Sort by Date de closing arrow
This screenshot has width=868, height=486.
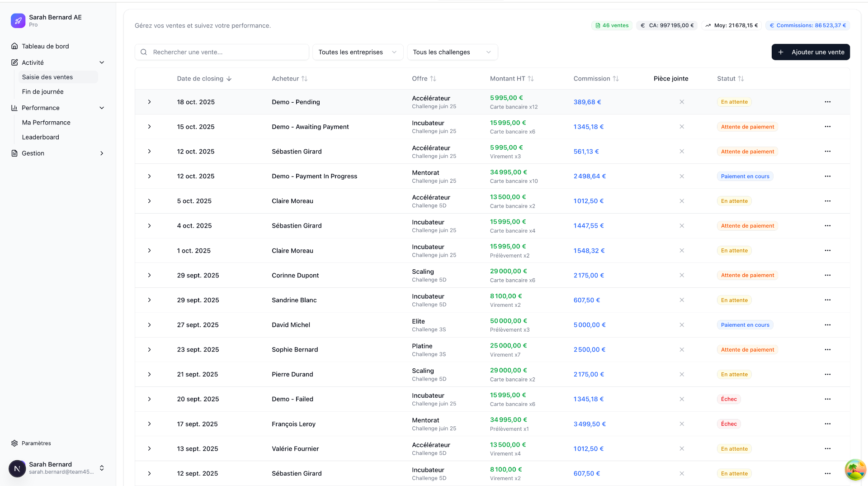coord(229,79)
